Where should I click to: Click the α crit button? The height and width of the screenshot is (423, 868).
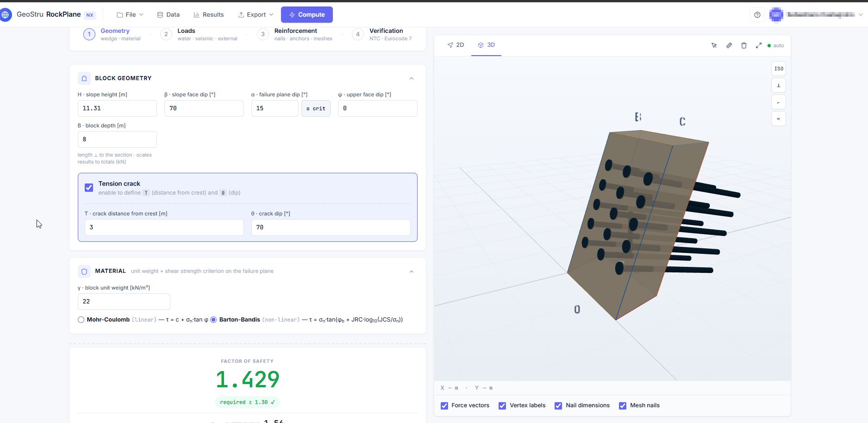coord(316,108)
